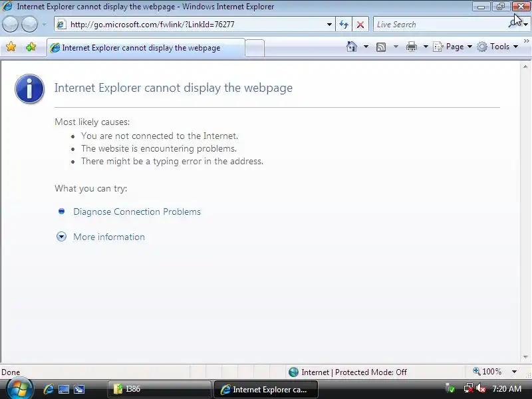Click the RSS Feeds icon
The width and height of the screenshot is (532, 399).
pos(381,47)
